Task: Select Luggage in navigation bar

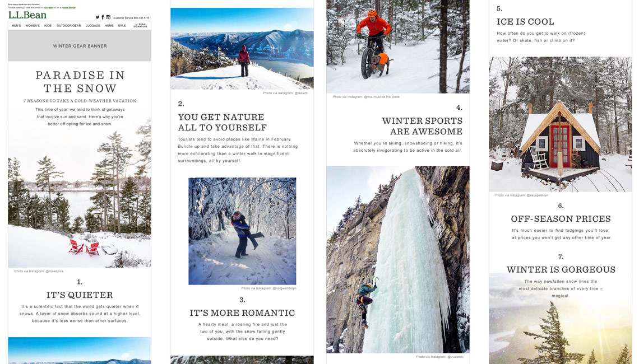Action: [93, 26]
